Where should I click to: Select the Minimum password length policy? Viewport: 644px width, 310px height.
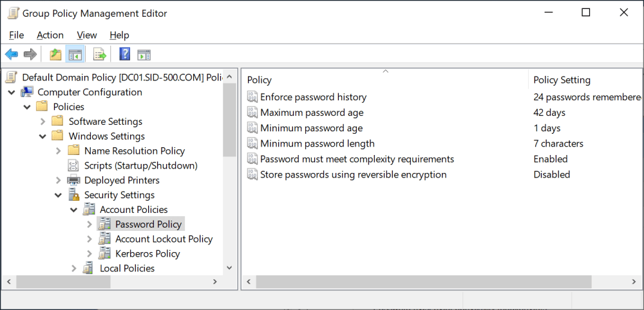click(317, 143)
